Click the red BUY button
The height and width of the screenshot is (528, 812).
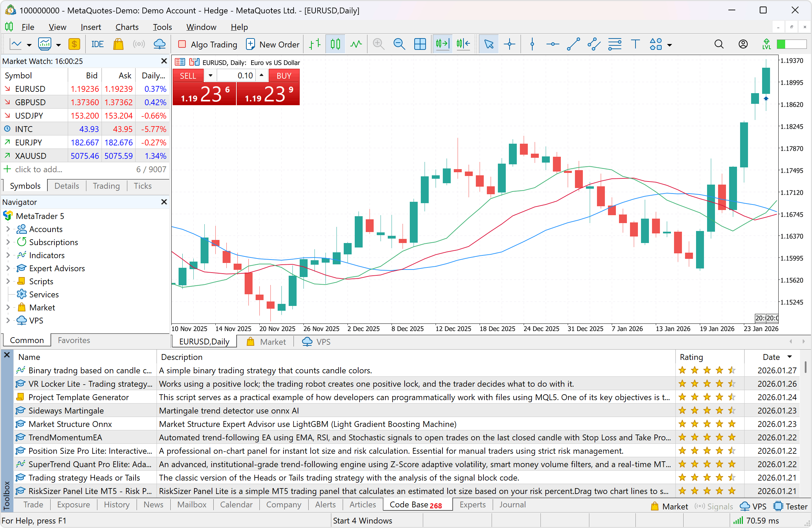click(x=284, y=76)
